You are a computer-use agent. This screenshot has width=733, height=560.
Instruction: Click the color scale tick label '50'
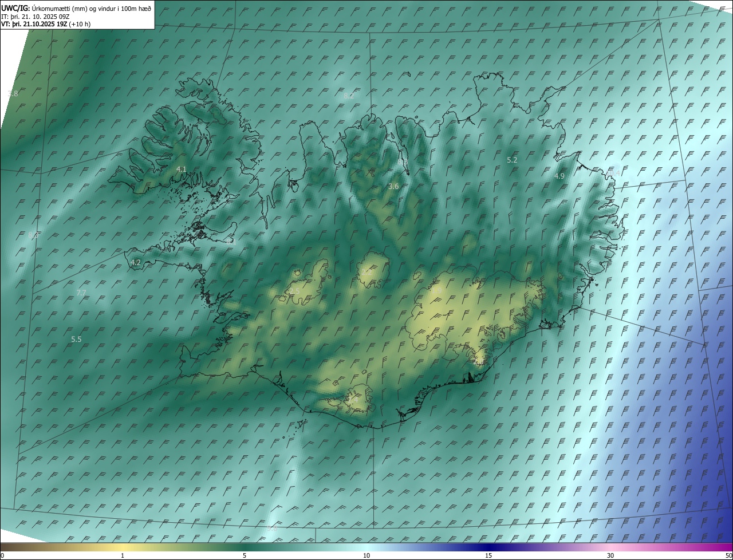click(x=728, y=555)
